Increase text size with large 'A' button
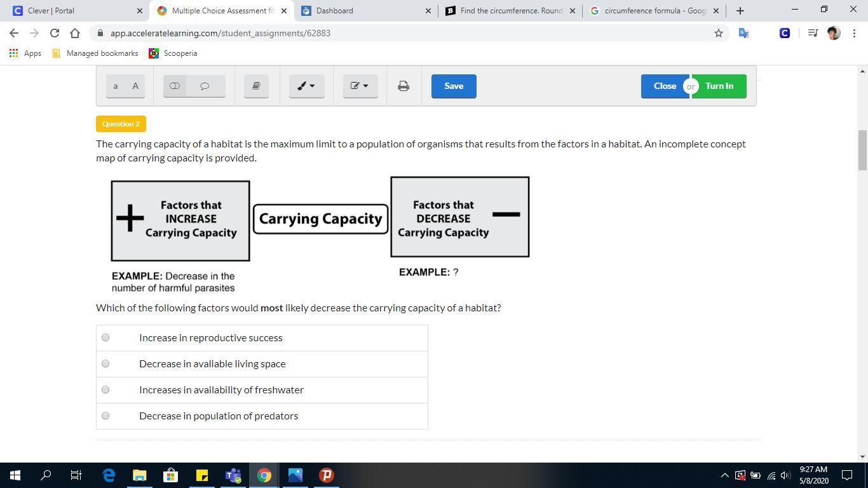 135,86
